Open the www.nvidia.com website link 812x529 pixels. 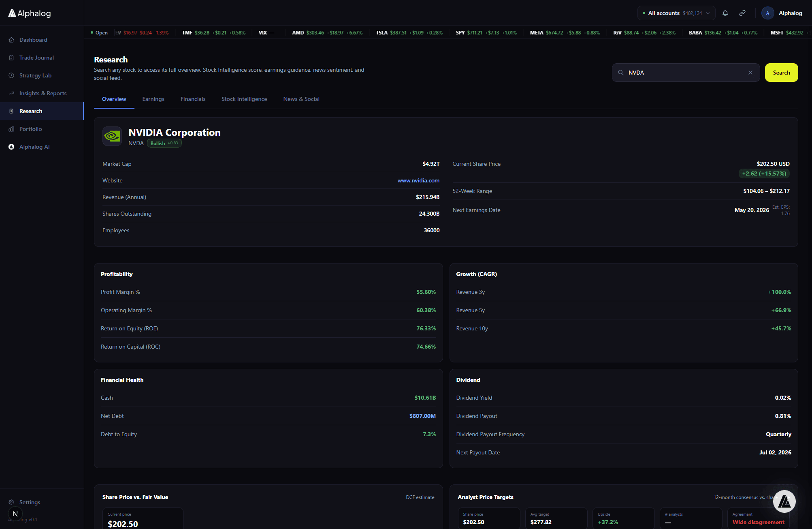click(x=418, y=180)
